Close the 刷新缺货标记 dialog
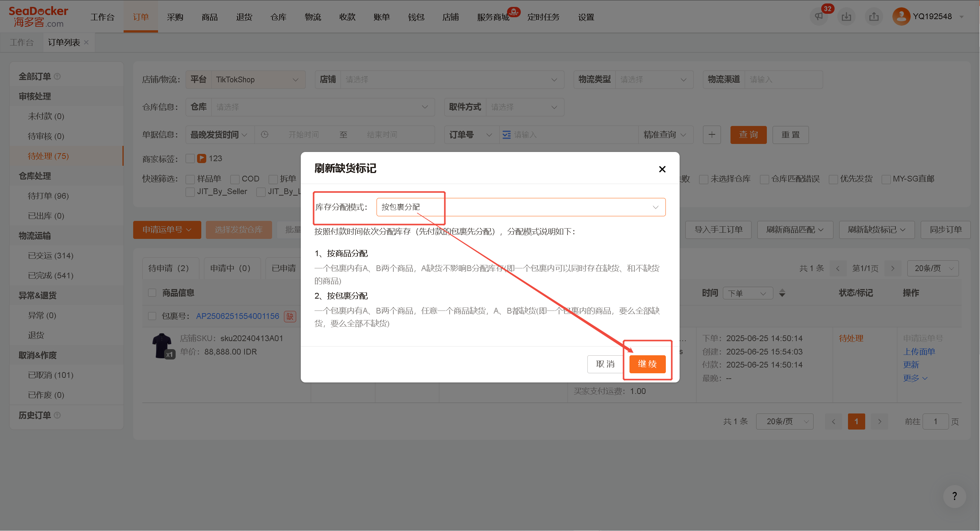 [662, 169]
